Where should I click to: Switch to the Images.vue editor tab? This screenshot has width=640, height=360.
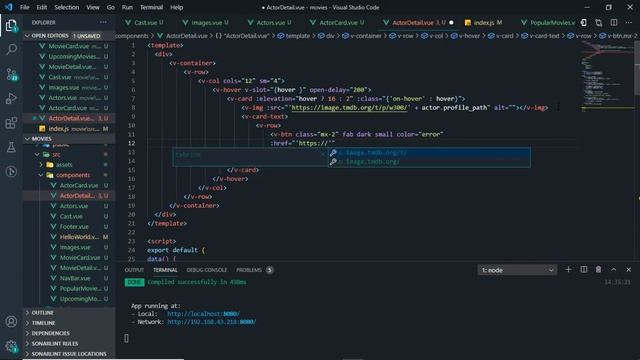(x=206, y=22)
